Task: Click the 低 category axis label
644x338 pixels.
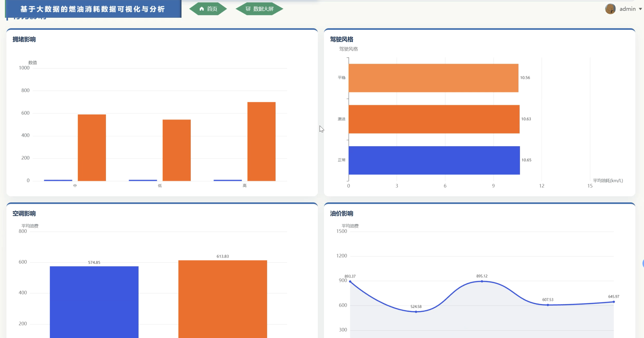Action: [x=160, y=186]
